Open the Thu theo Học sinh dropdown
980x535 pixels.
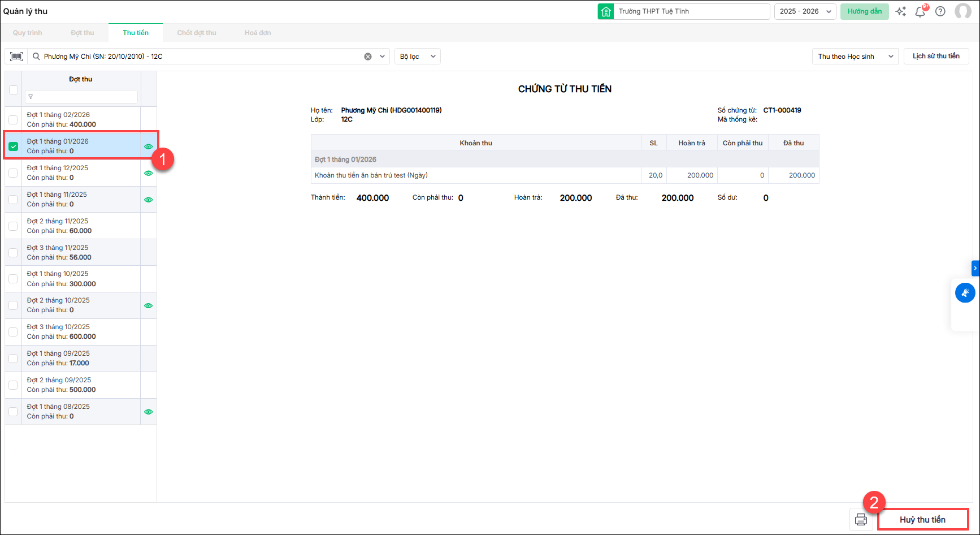click(x=855, y=57)
